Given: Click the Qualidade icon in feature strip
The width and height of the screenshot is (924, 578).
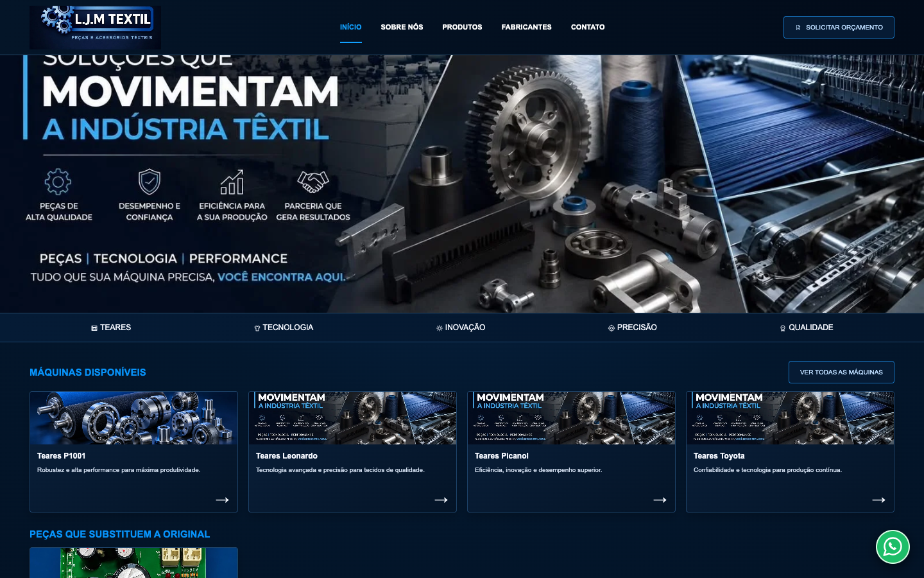Looking at the screenshot, I should click(x=783, y=328).
